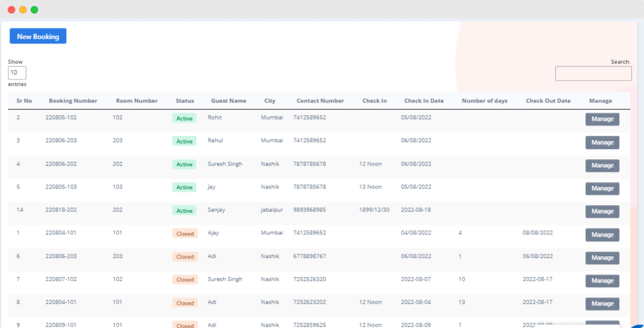Sort by Check In column header
Image resolution: width=644 pixels, height=328 pixels.
(x=375, y=101)
